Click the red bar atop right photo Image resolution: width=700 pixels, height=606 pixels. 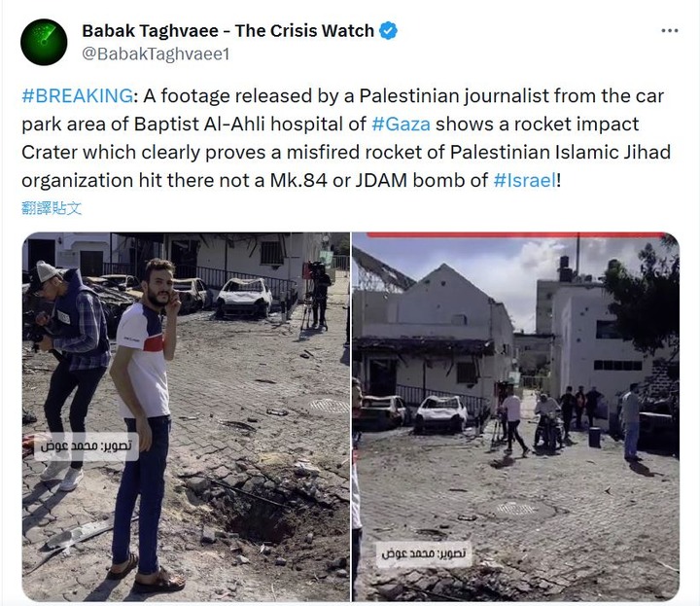(x=515, y=234)
